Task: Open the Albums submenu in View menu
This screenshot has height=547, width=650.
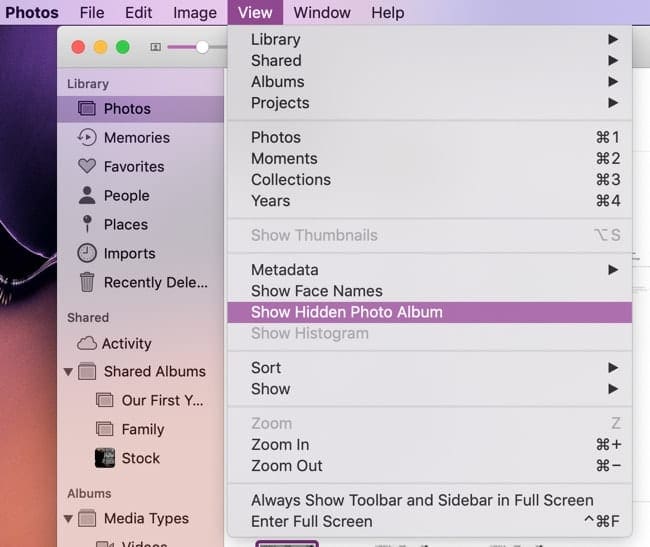Action: tap(429, 82)
